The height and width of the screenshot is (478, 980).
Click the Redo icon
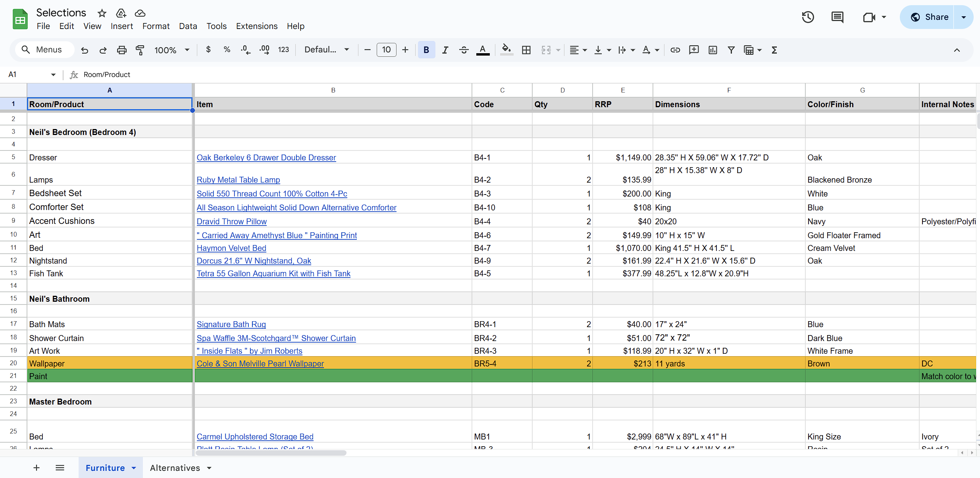(x=103, y=50)
